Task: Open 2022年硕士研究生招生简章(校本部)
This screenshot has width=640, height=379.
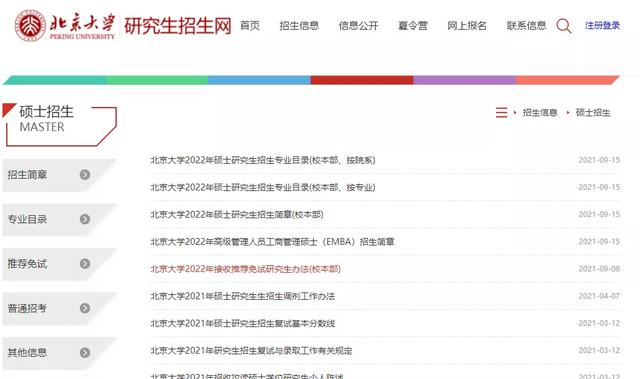Action: 237,214
